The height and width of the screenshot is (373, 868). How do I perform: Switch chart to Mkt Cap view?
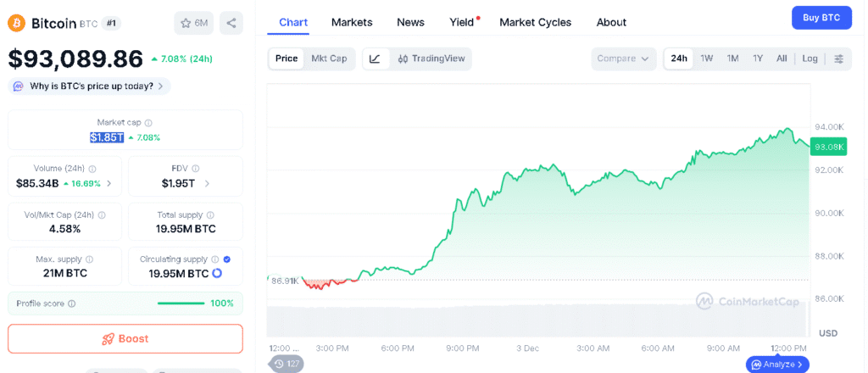329,58
